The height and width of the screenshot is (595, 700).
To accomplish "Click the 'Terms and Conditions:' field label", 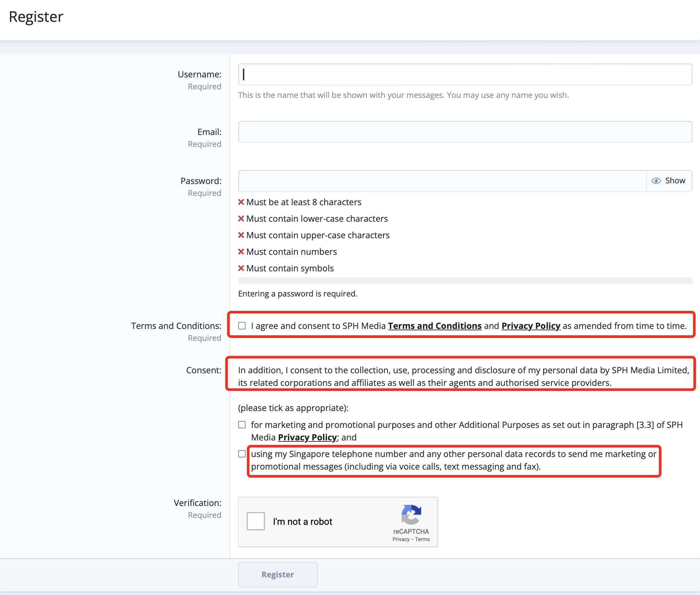I will (x=176, y=326).
